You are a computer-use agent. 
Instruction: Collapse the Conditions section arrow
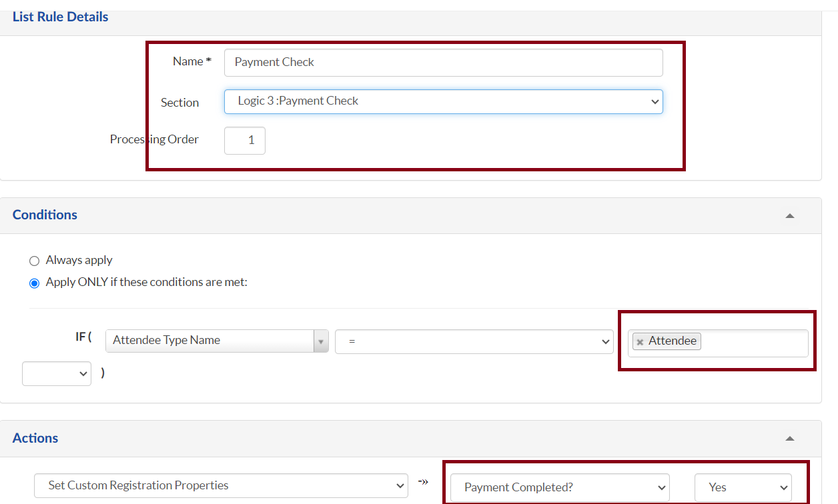790,215
